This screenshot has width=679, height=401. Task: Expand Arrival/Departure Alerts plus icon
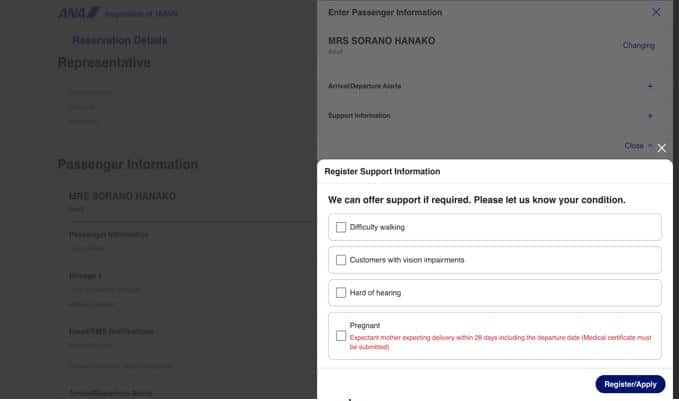click(650, 86)
